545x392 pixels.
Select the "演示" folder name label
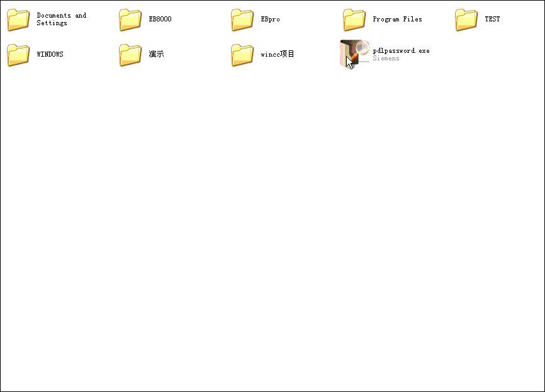[x=156, y=54]
